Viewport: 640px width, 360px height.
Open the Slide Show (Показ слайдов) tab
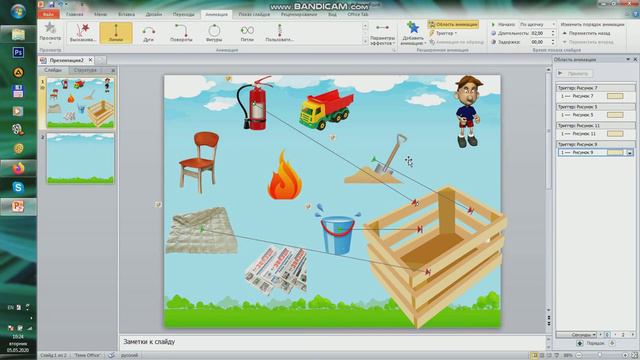254,14
